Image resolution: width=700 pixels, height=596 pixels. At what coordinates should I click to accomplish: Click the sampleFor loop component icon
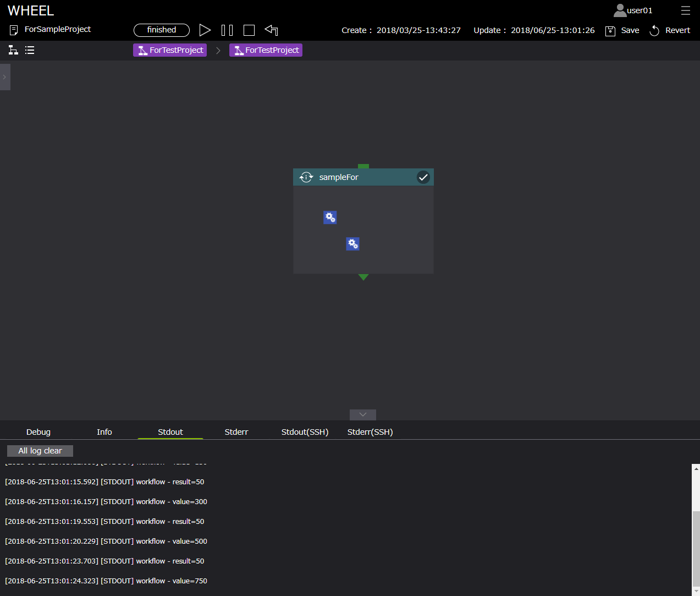306,177
